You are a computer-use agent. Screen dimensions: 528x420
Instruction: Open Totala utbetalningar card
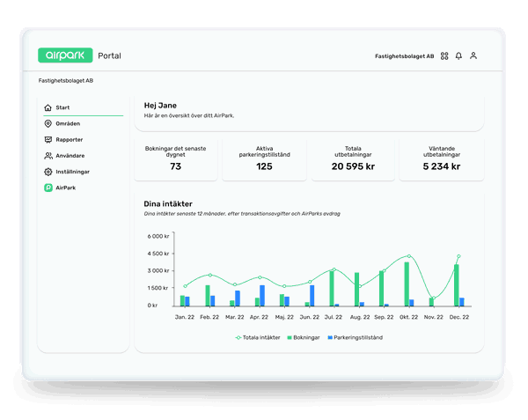(353, 159)
